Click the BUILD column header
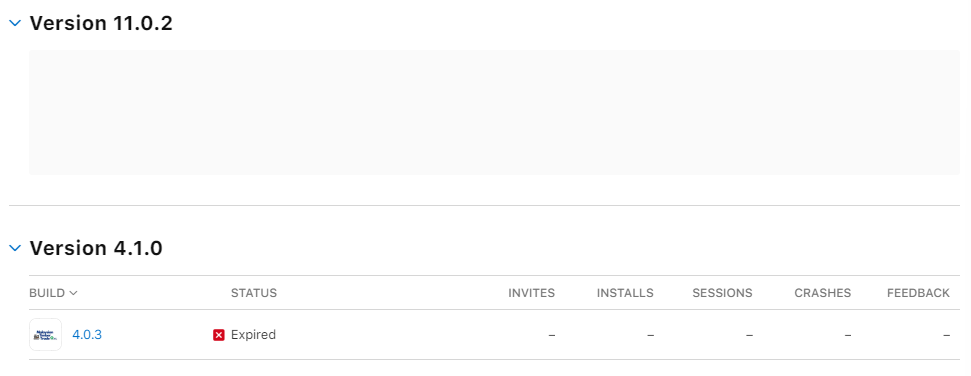Viewport: 971px width, 376px height. [47, 293]
